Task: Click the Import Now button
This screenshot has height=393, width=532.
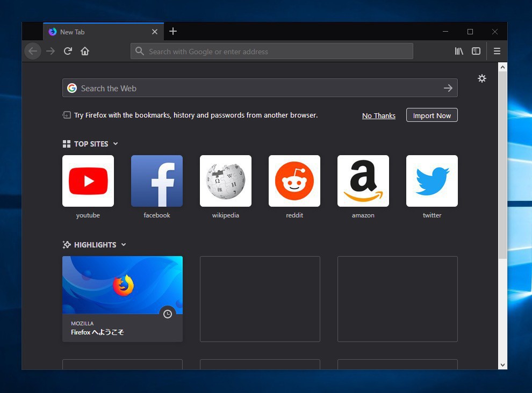Action: [432, 115]
